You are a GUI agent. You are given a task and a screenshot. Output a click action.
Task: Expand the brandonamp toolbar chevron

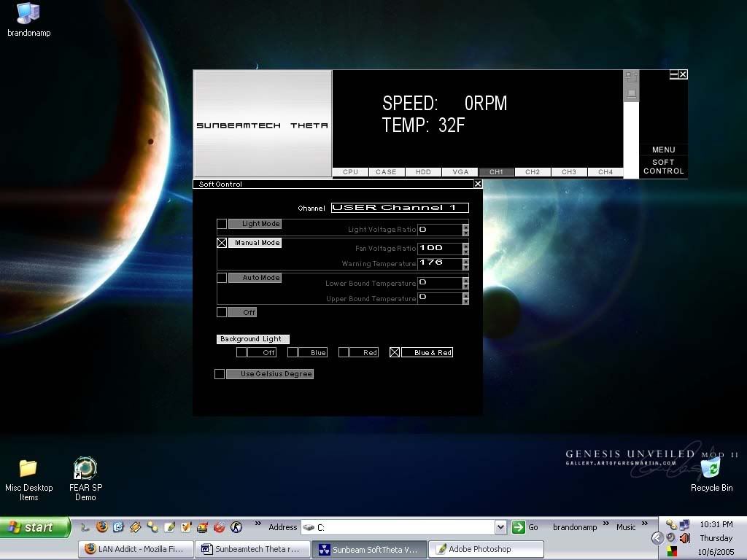606,524
